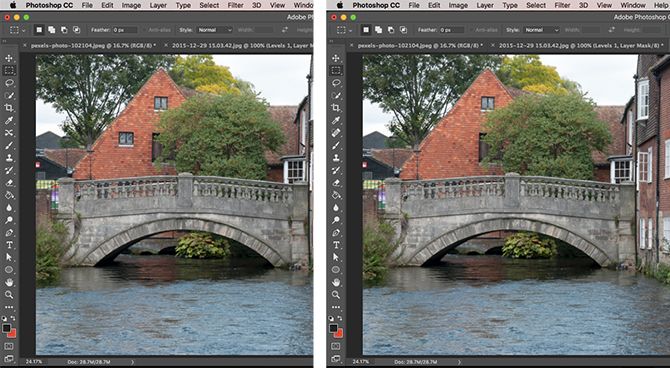The width and height of the screenshot is (670, 368).
Task: Toggle Quick Mask mode in left window
Action: coord(9,346)
